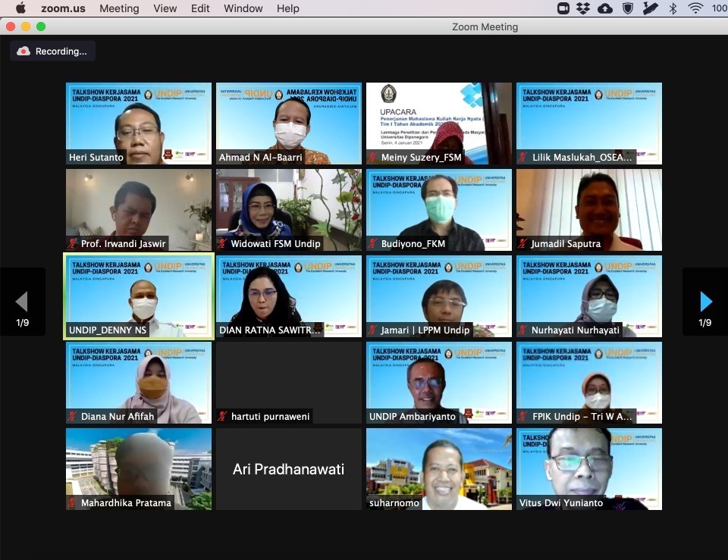Click the Recording... status label

61,52
